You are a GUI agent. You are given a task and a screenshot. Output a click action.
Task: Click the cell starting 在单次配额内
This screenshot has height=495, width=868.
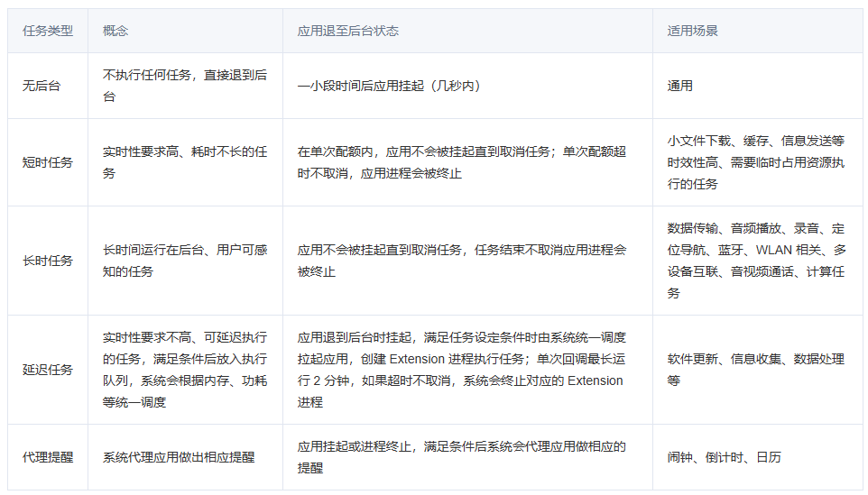tap(467, 162)
